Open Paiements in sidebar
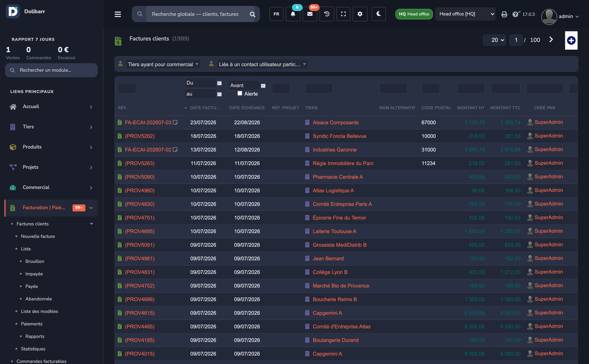This screenshot has height=364, width=589. [x=32, y=324]
